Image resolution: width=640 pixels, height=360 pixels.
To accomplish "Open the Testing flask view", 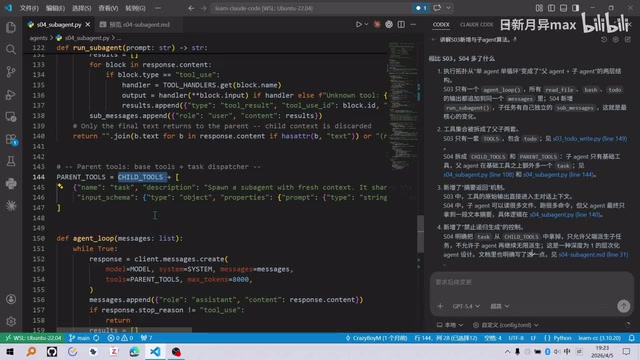I will (11, 161).
